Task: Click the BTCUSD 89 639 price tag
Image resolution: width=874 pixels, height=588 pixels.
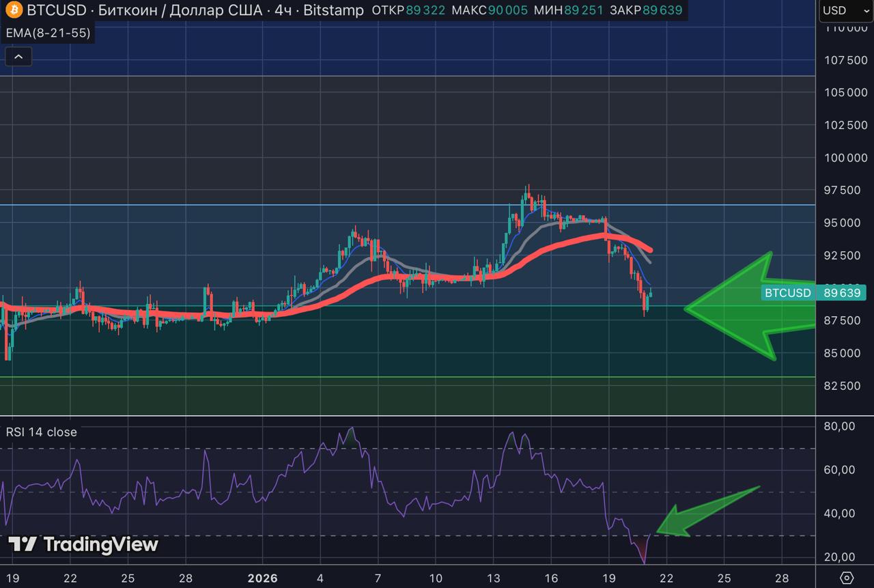Action: click(814, 293)
